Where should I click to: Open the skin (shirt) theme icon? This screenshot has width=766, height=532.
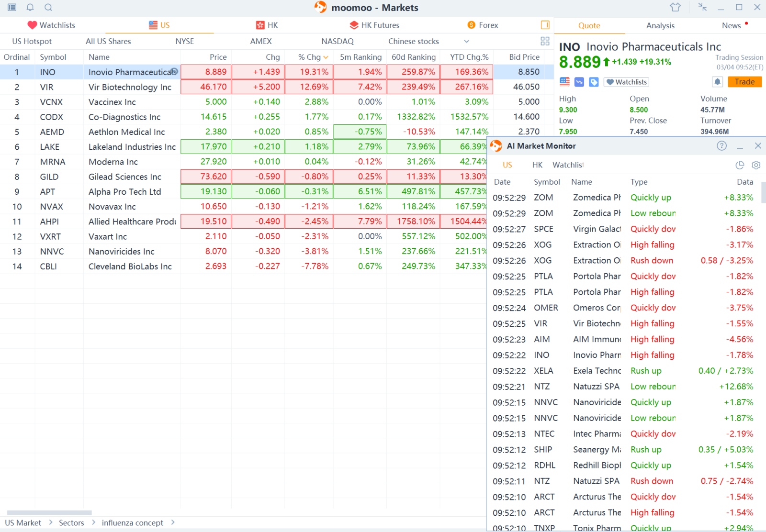675,7
